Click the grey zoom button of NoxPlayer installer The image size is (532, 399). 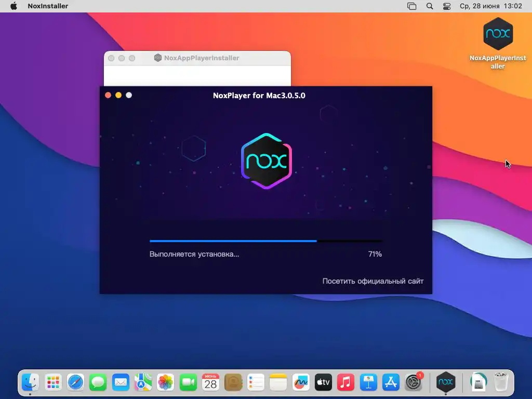click(x=129, y=95)
